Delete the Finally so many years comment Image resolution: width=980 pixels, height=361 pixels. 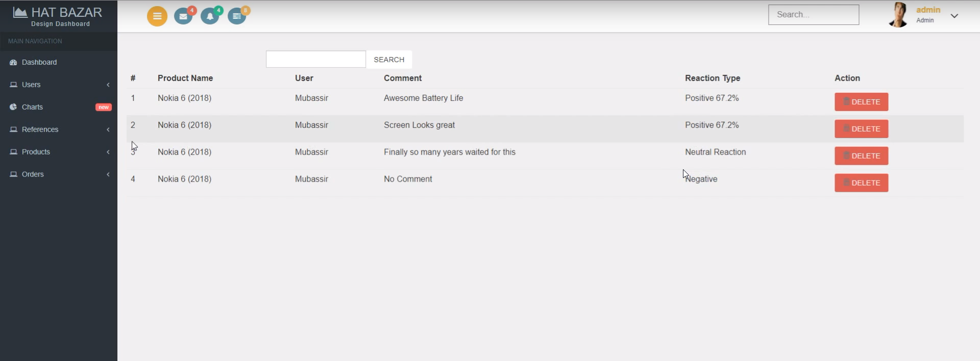tap(862, 156)
